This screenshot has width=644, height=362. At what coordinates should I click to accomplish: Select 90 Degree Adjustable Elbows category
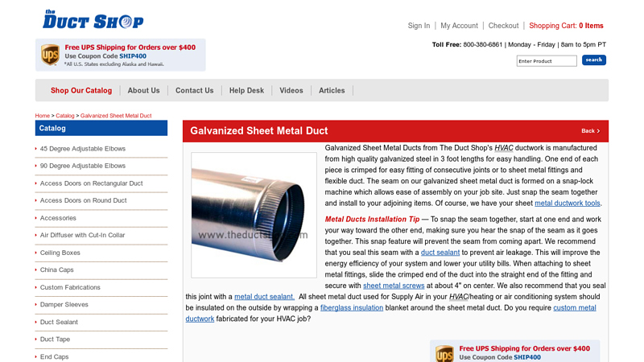coord(83,166)
